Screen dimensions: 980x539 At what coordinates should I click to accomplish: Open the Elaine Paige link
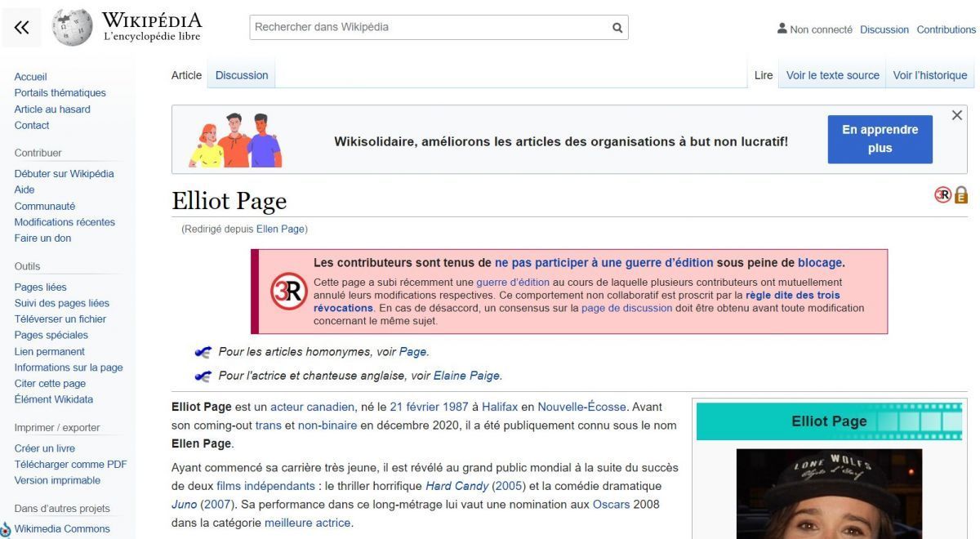466,376
